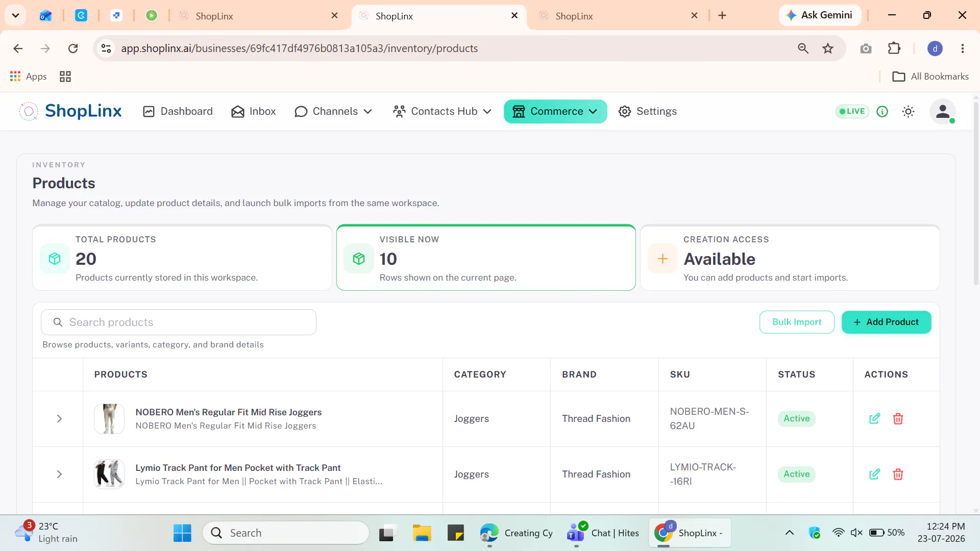Open the Windows Start menu

pos(182,533)
